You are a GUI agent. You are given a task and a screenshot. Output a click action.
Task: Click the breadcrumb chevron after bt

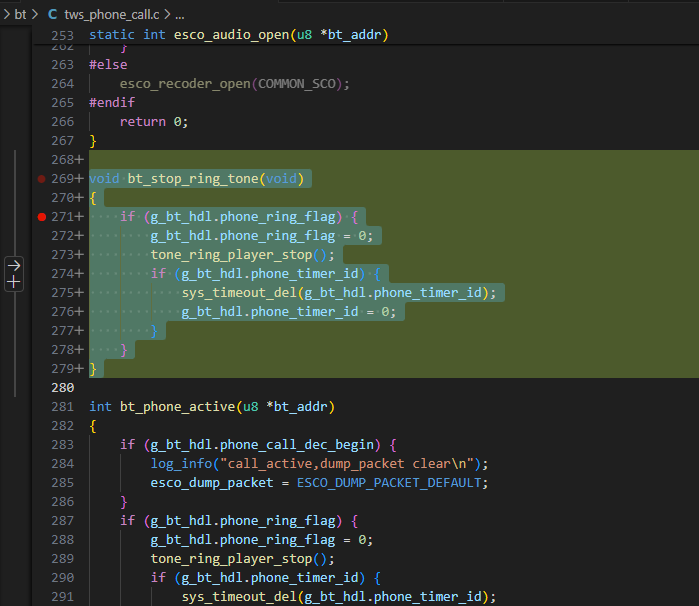[35, 14]
